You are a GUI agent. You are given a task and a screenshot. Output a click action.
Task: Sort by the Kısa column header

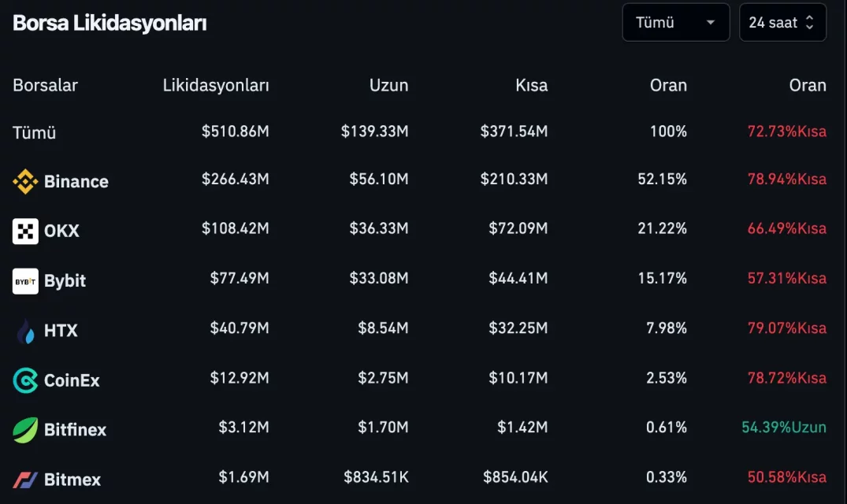tap(531, 85)
